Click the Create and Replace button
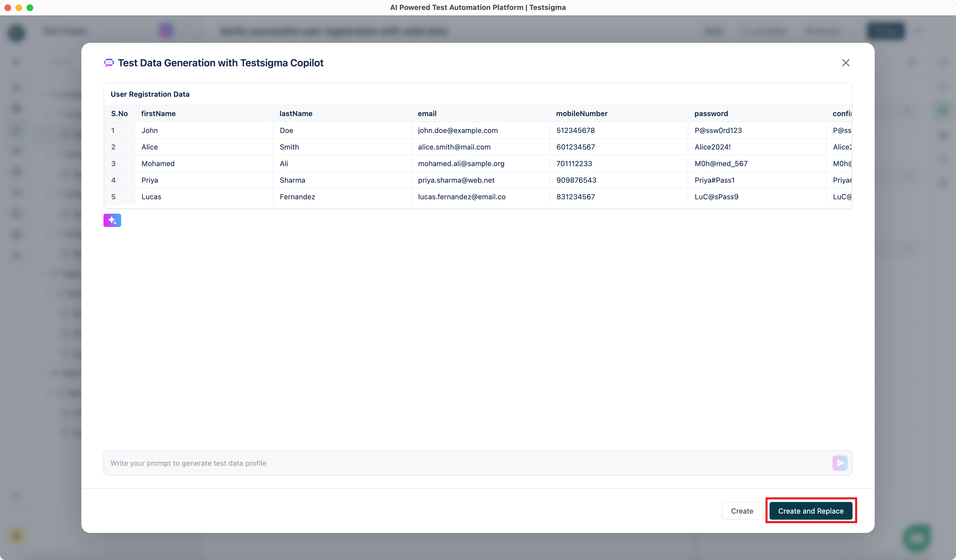Image resolution: width=956 pixels, height=560 pixels. tap(811, 511)
